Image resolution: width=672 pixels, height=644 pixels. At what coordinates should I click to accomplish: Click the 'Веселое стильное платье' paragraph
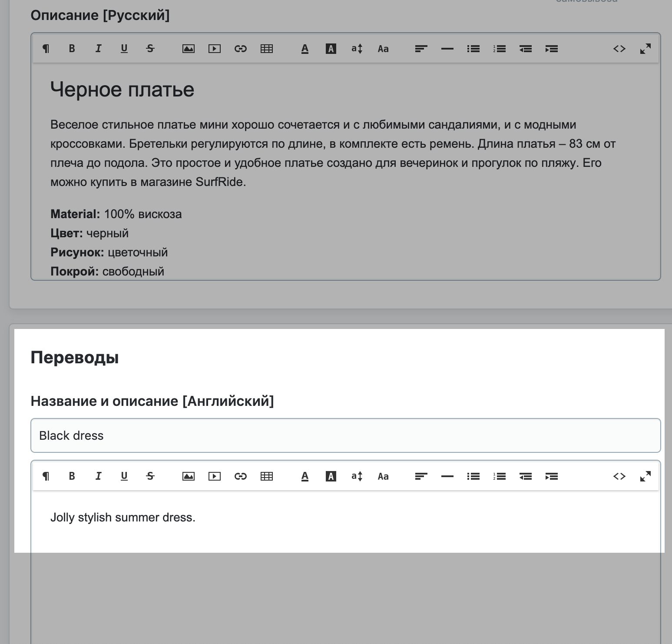pyautogui.click(x=333, y=153)
